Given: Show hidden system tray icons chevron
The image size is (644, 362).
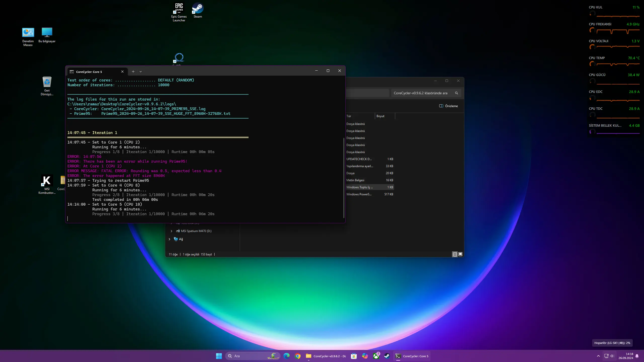Looking at the screenshot, I should point(598,356).
